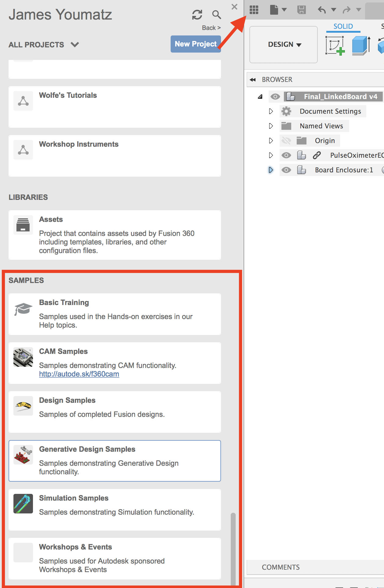Open the Assets library

click(x=115, y=235)
